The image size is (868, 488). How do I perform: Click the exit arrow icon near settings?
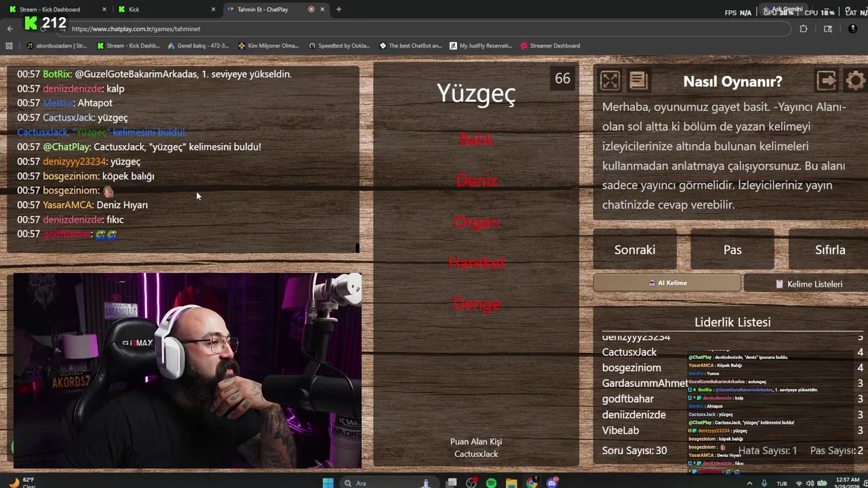827,81
